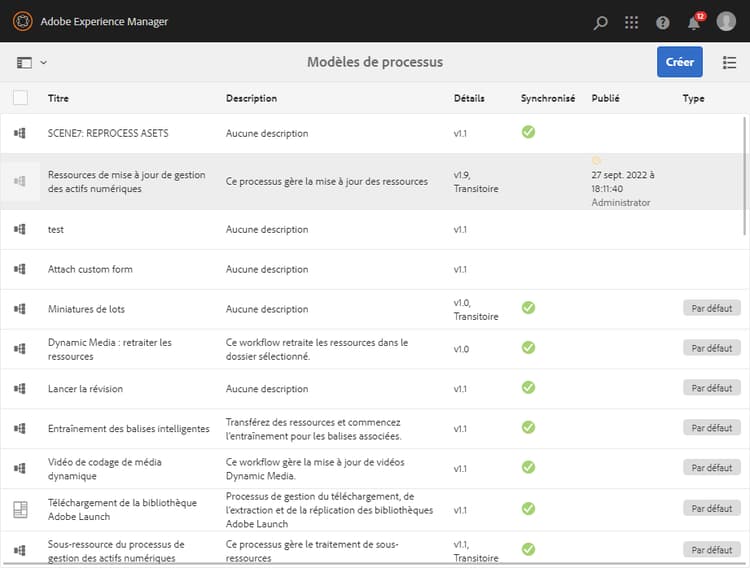Click Par défaut tag on Sous-ressource row

click(x=712, y=549)
